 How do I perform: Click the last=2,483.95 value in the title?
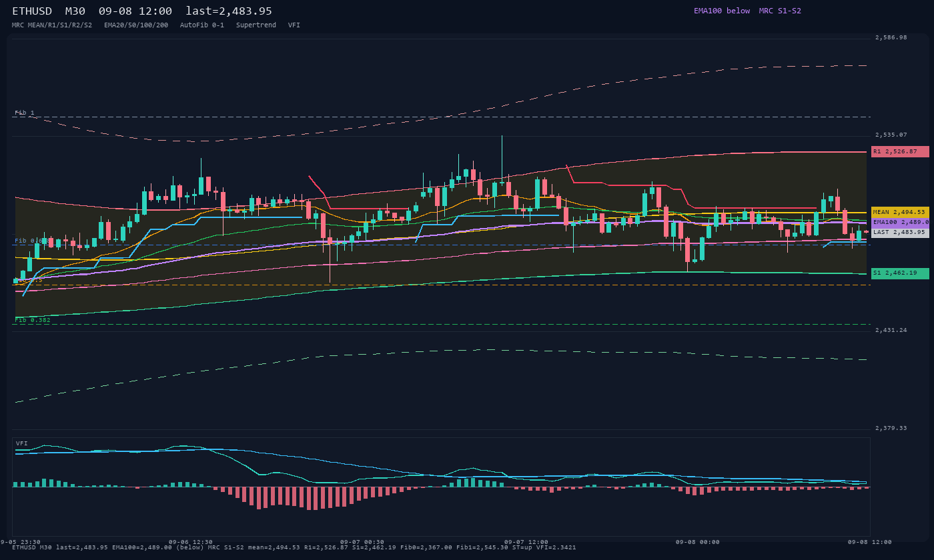(229, 11)
